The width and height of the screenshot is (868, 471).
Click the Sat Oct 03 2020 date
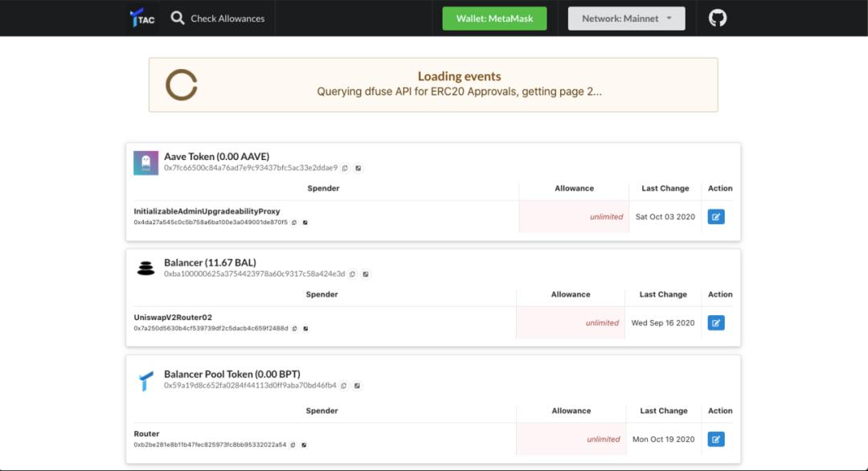point(665,217)
